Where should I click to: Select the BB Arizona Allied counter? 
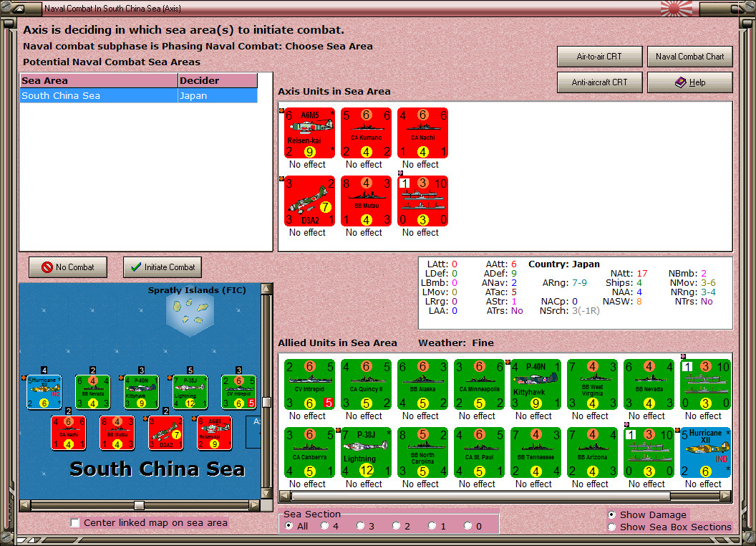(592, 452)
